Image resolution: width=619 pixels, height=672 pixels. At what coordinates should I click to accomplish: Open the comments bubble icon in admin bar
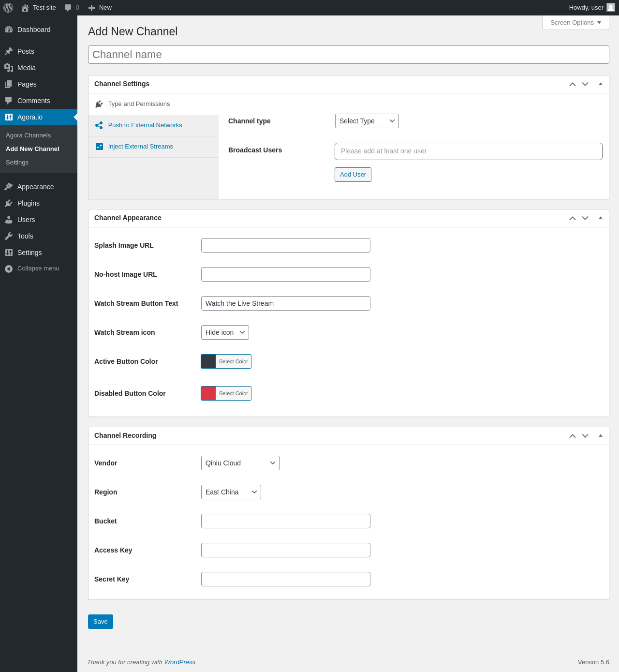pyautogui.click(x=68, y=8)
